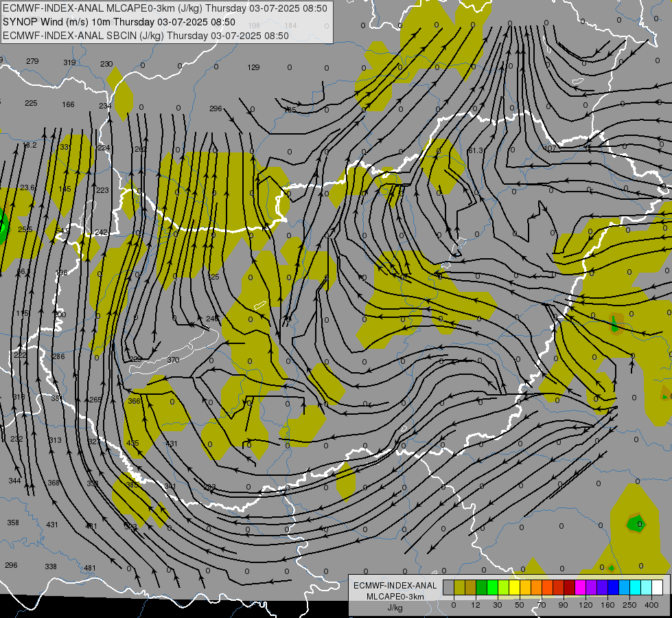Click the map value 286

point(58,356)
